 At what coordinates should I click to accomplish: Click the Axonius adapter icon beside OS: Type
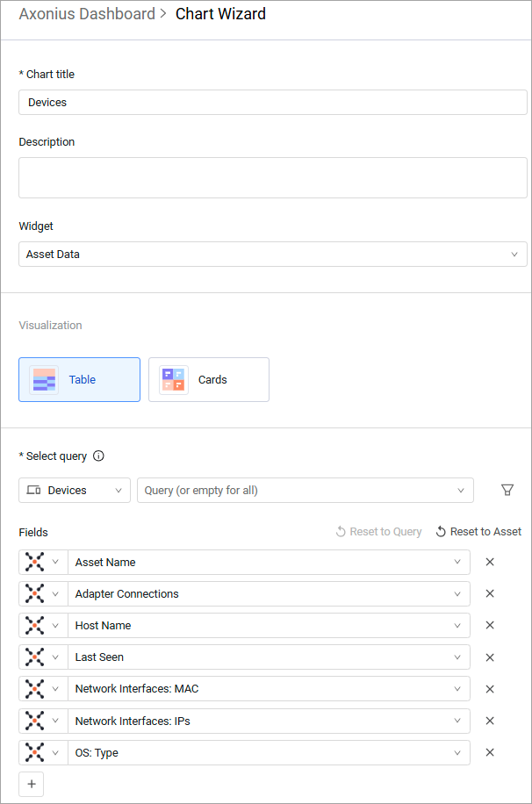[x=34, y=753]
